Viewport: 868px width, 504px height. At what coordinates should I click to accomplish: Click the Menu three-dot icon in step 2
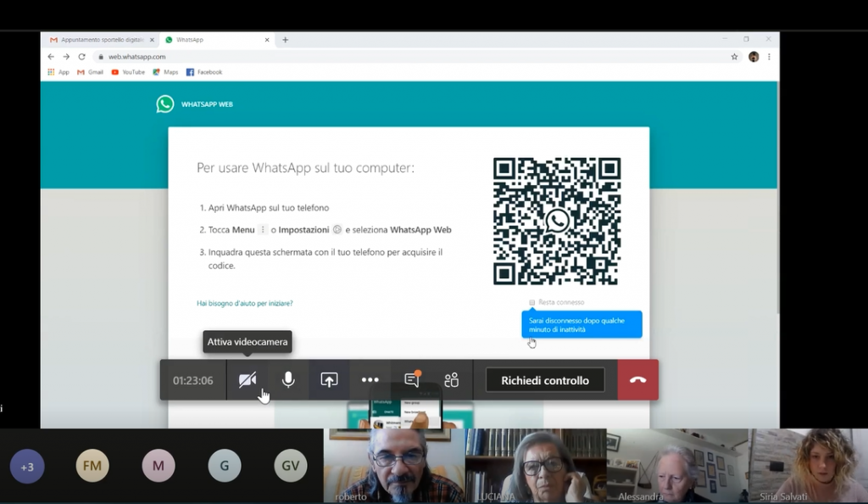(x=263, y=230)
